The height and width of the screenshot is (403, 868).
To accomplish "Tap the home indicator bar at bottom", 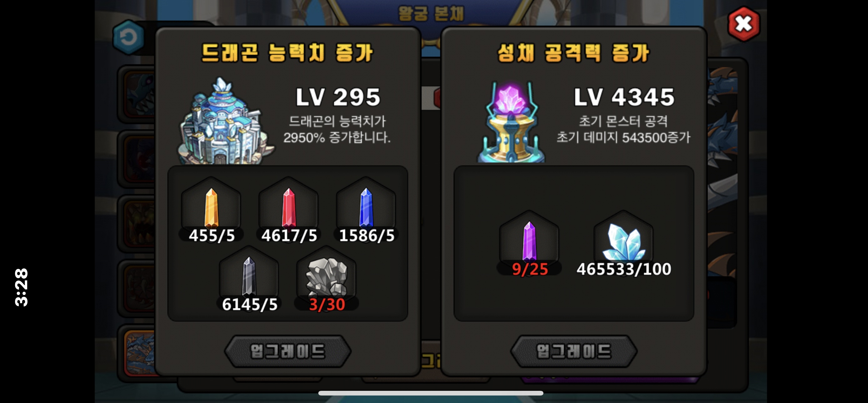I will pos(431,393).
